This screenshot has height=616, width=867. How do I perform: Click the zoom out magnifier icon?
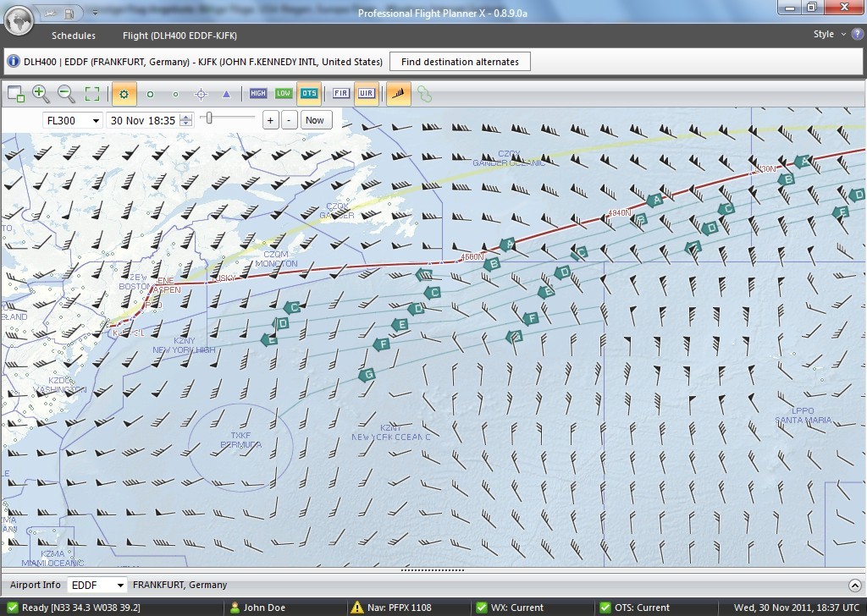[x=66, y=94]
